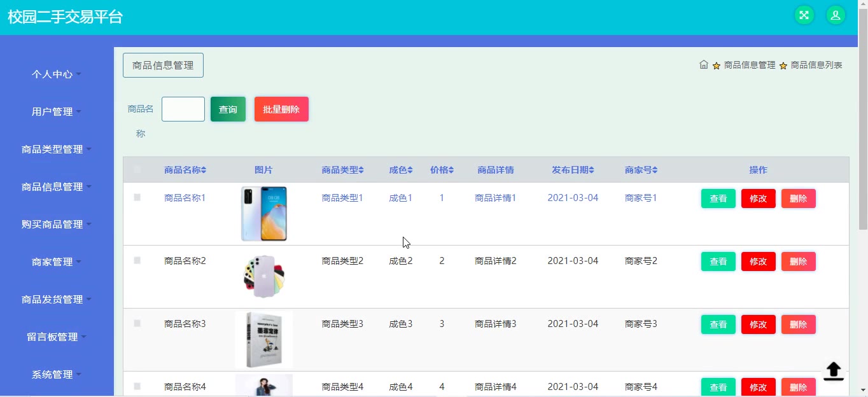Screen dimensions: 868x397
Task: Select the 商品类型4 cell
Action: pos(342,387)
